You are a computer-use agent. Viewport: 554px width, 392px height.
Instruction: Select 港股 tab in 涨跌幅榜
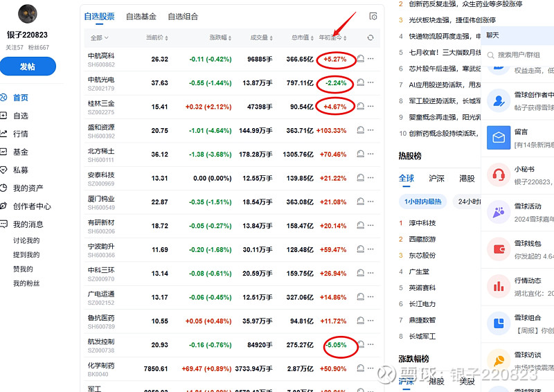pos(436,381)
